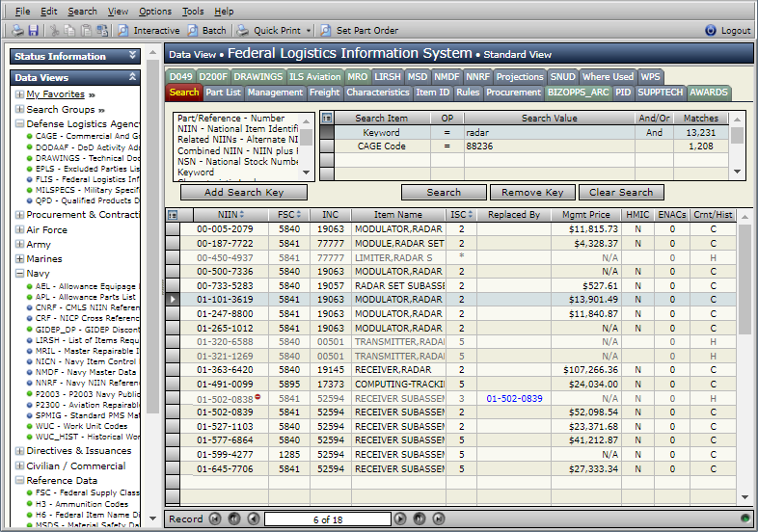Click the Add Search Key button
This screenshot has width=758, height=532.
pyautogui.click(x=244, y=193)
